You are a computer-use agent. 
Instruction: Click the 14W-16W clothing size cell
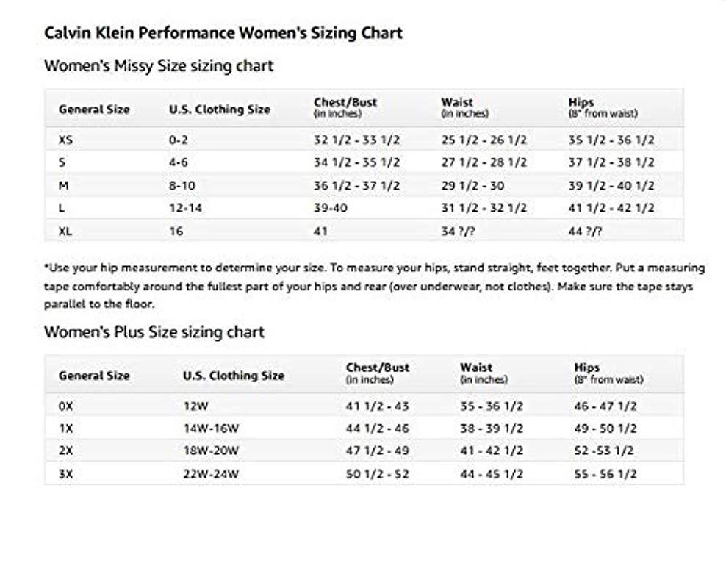(x=212, y=429)
